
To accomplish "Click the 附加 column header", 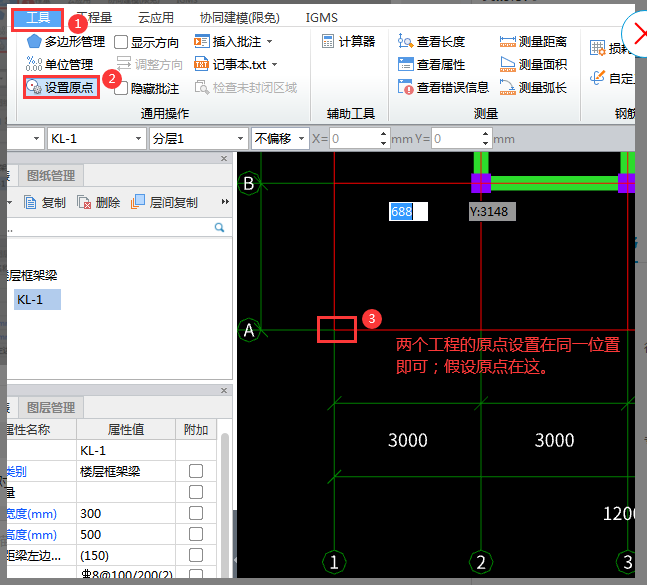I will pyautogui.click(x=196, y=429).
